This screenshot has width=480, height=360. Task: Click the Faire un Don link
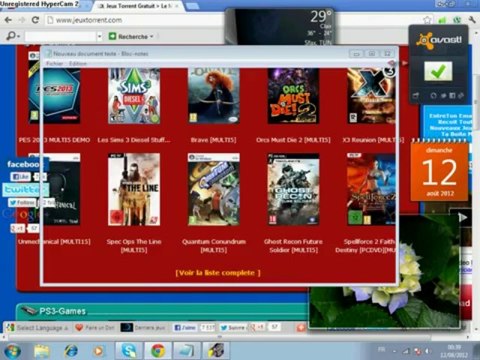point(100,328)
